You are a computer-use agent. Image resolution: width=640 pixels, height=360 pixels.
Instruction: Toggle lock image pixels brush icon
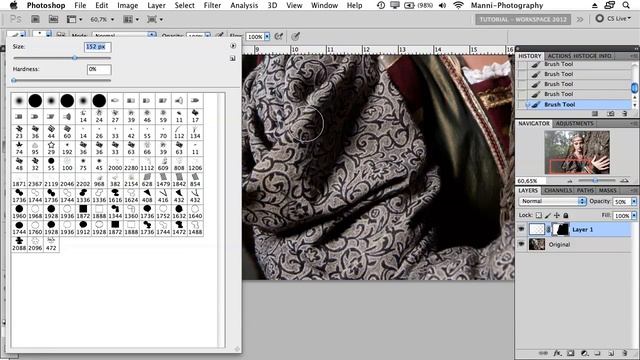coord(548,215)
